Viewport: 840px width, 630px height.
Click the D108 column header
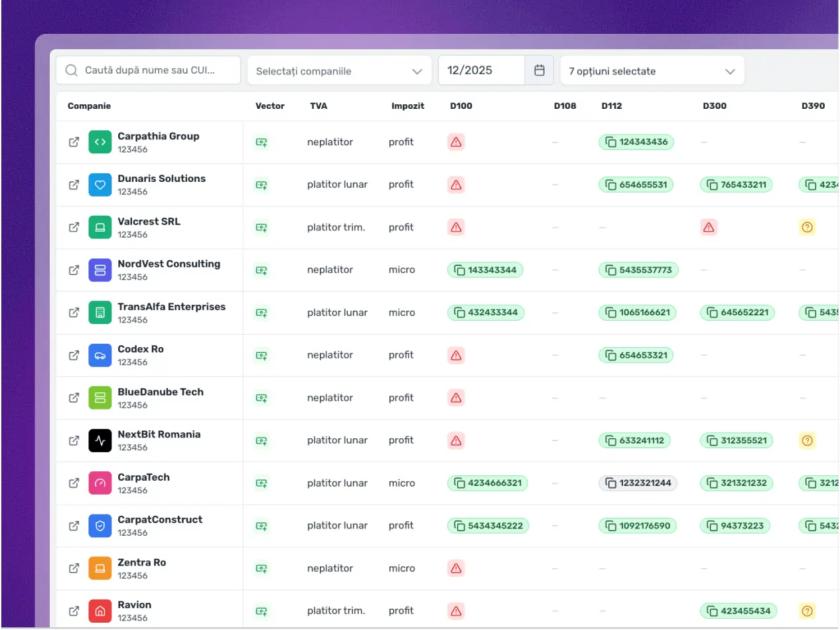pyautogui.click(x=565, y=106)
